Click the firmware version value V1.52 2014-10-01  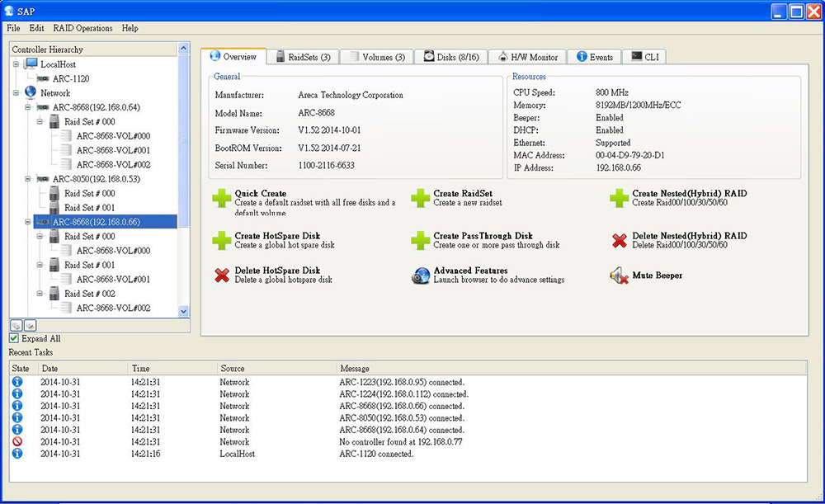click(x=329, y=130)
